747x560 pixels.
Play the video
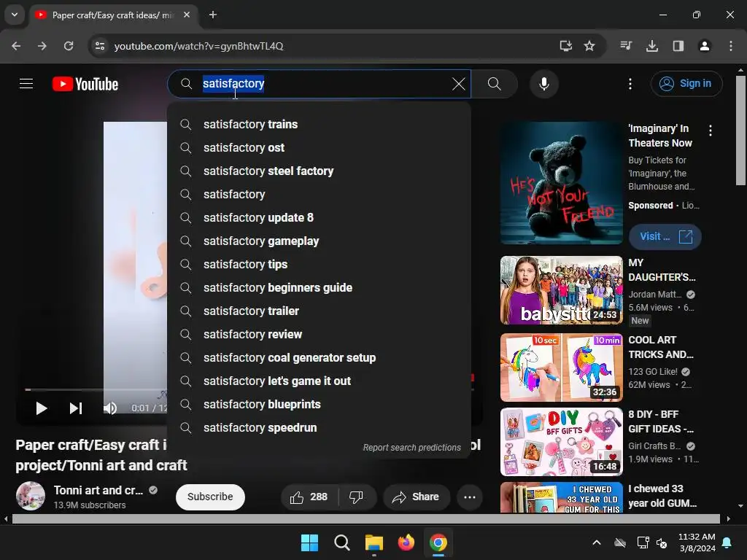(x=41, y=408)
